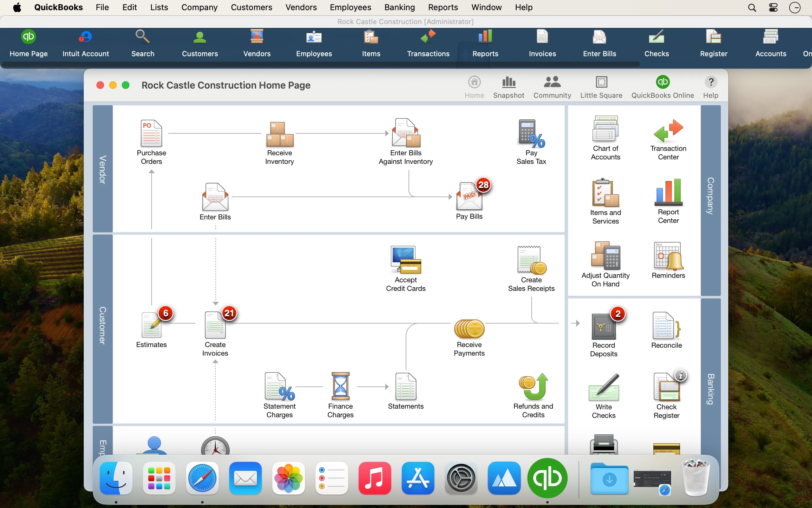The width and height of the screenshot is (812, 508).
Task: Open Receive Payments coins icon
Action: [x=469, y=328]
